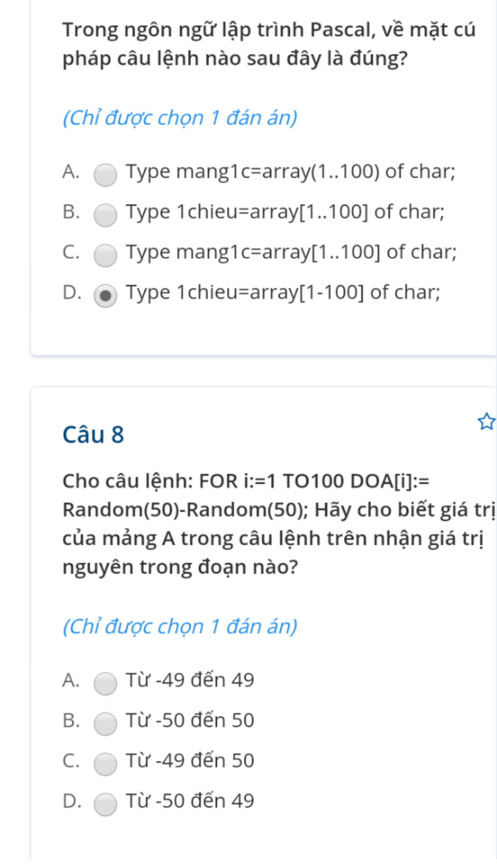Click the answer text Type mang1c=array[1..100] of char
This screenshot has height=868, width=497.
[291, 252]
